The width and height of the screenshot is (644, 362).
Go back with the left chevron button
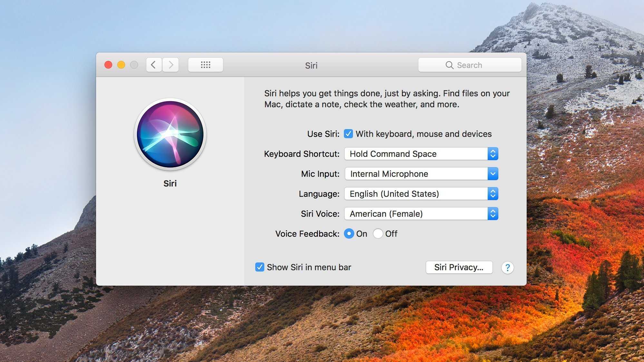point(154,65)
